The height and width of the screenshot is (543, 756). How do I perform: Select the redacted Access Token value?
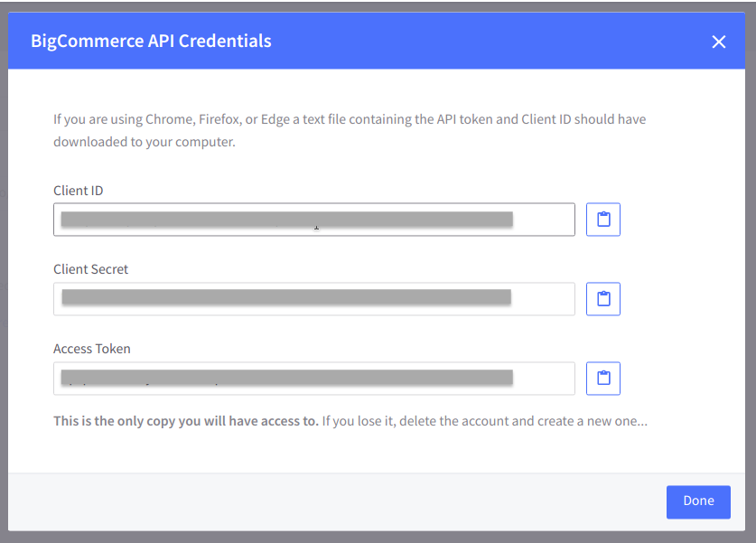click(287, 377)
